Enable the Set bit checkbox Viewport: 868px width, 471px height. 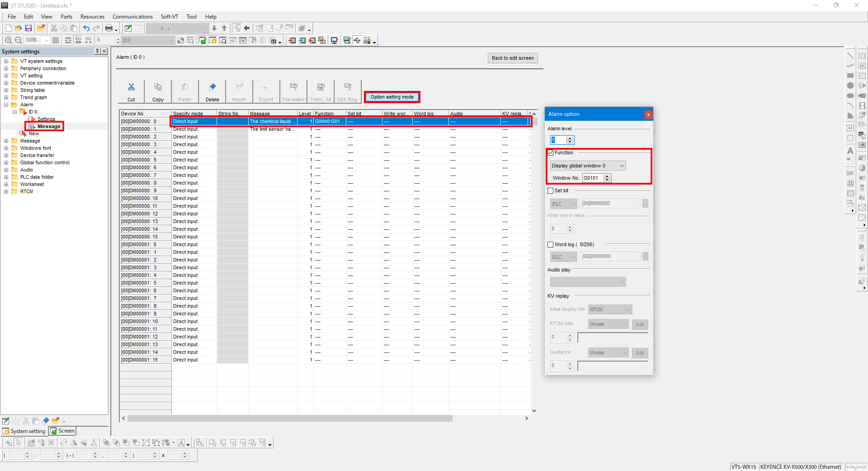[551, 191]
